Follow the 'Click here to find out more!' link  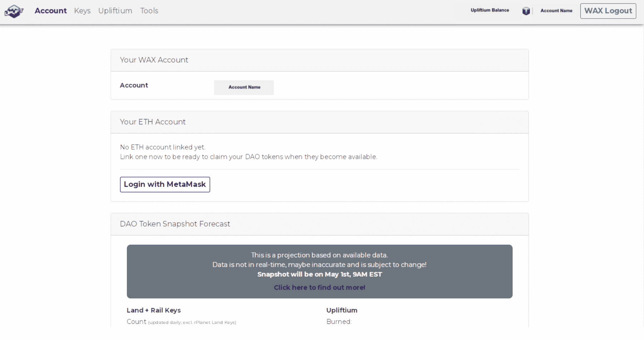319,287
